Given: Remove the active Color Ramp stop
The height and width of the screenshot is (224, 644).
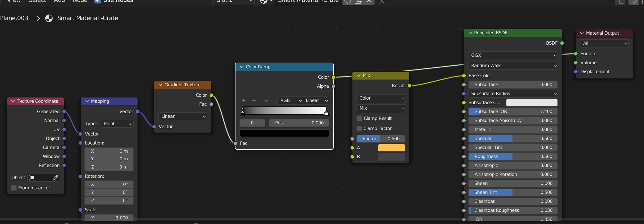Looking at the screenshot, I should [x=254, y=100].
